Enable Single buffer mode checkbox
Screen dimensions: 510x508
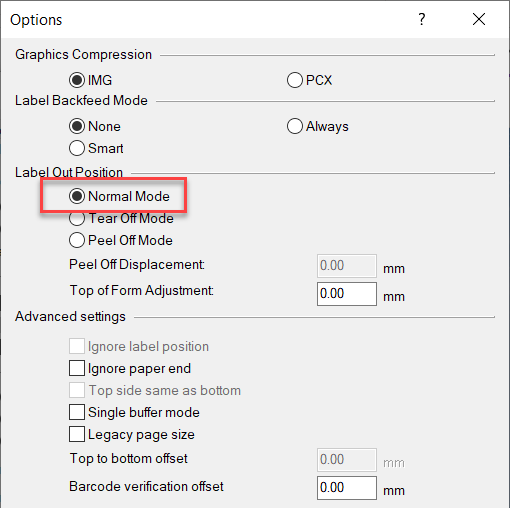click(x=77, y=412)
